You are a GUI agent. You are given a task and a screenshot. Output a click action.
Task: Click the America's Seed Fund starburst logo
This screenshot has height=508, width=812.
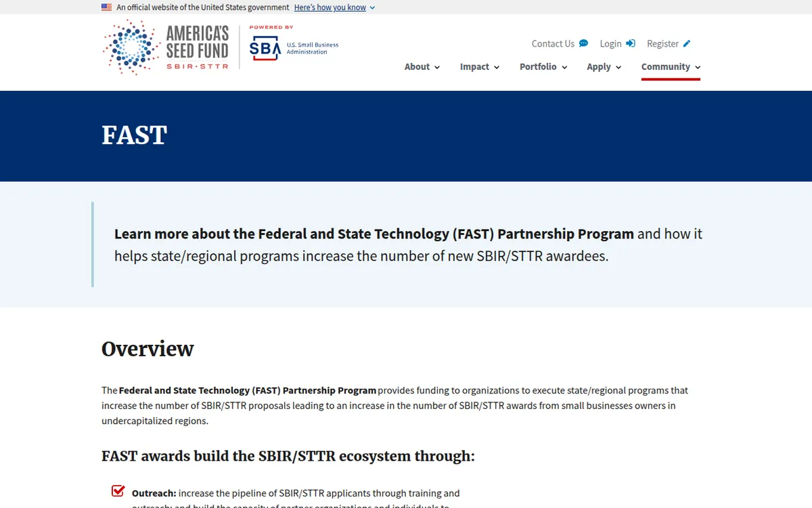pos(132,47)
